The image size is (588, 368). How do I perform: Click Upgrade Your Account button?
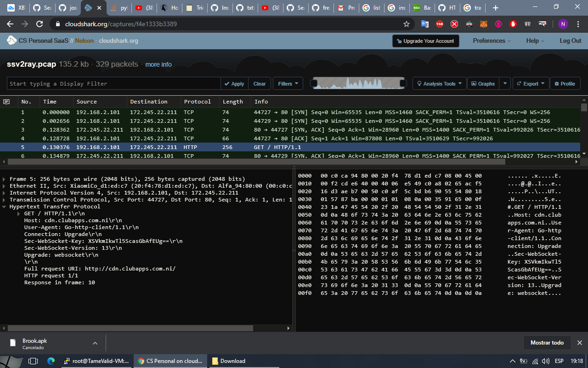click(x=425, y=41)
